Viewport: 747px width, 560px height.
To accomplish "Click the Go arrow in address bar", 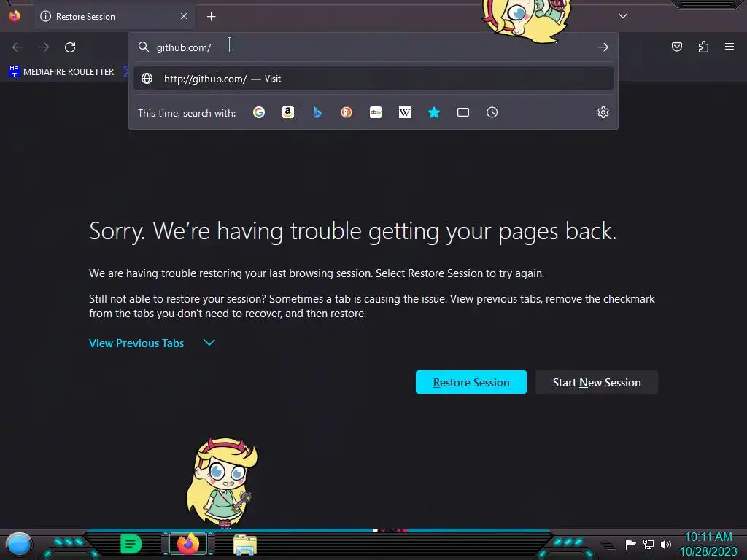I will point(603,47).
